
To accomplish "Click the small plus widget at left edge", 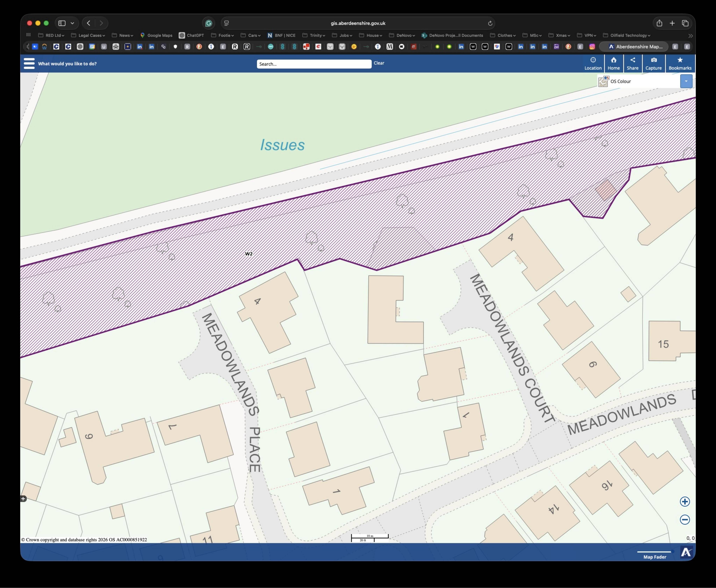I will point(23,499).
